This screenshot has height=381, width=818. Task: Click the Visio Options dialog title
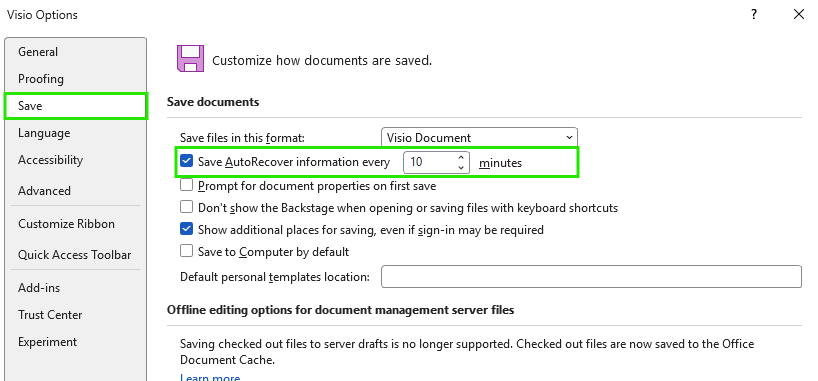coord(42,15)
